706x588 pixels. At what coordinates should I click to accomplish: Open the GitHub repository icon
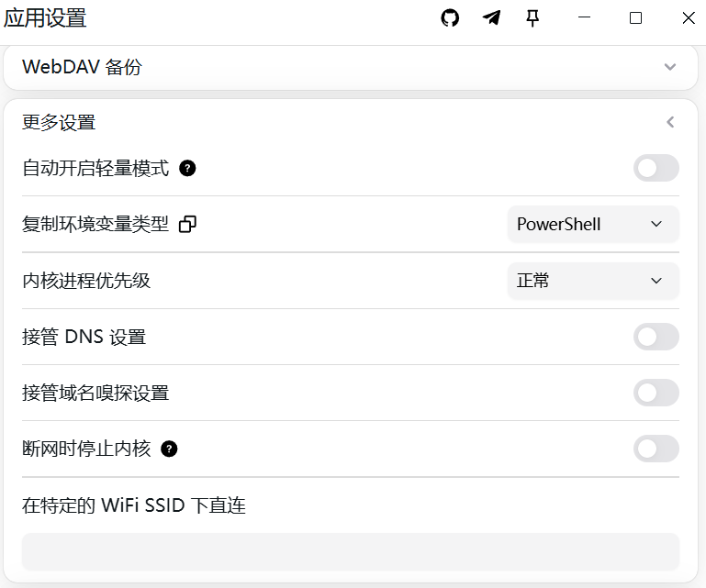tap(449, 18)
